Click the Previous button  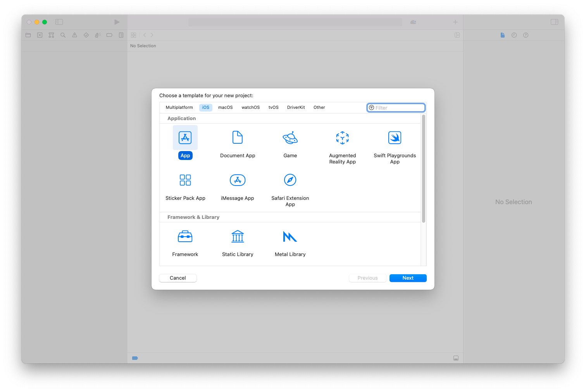coord(367,278)
